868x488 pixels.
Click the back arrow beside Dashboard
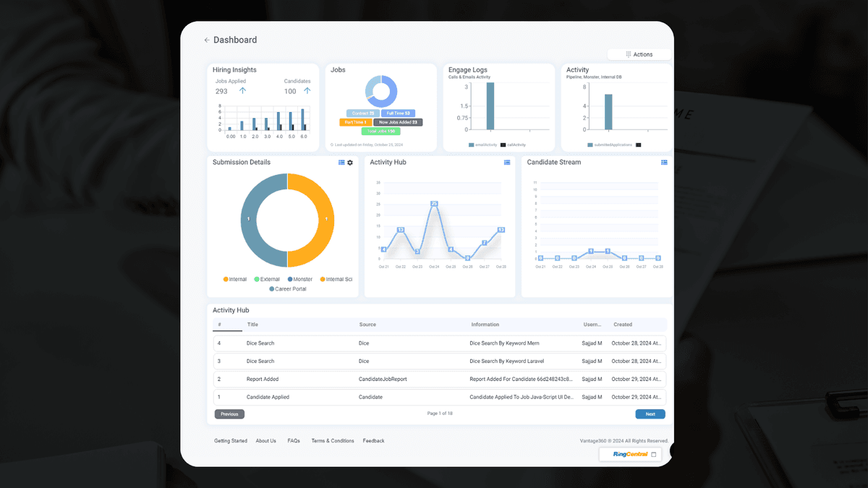[x=207, y=40]
